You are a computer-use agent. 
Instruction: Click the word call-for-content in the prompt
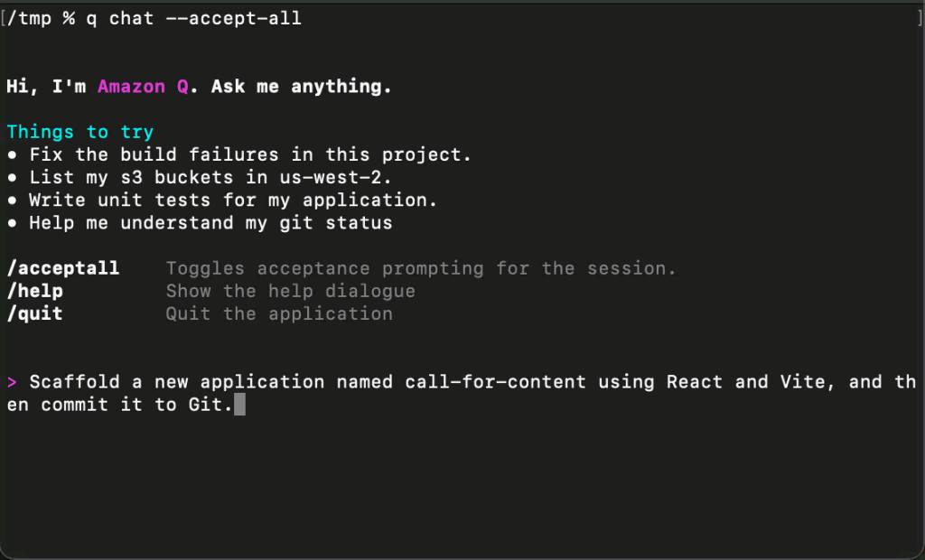tap(496, 382)
